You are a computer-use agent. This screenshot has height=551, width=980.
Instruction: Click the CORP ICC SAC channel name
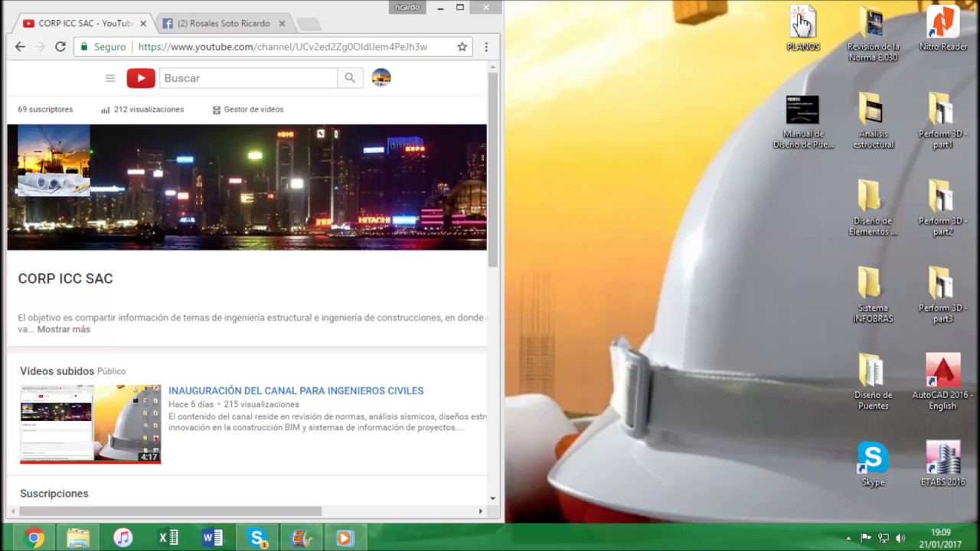(x=65, y=279)
